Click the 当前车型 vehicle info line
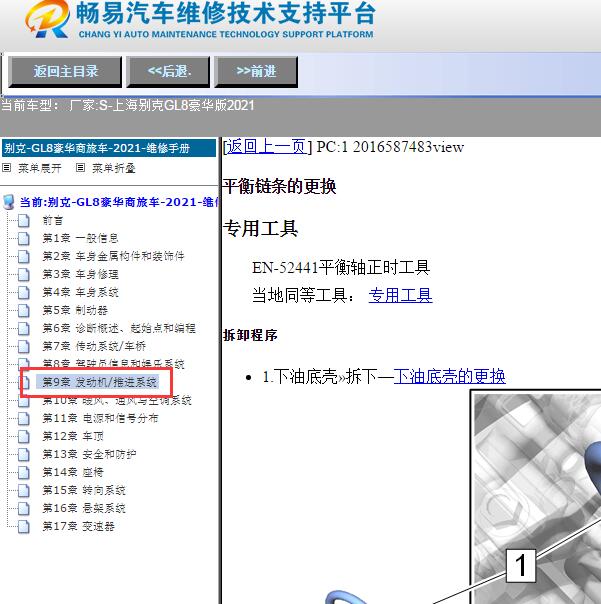Viewport: 601px width, 604px height. point(128,105)
